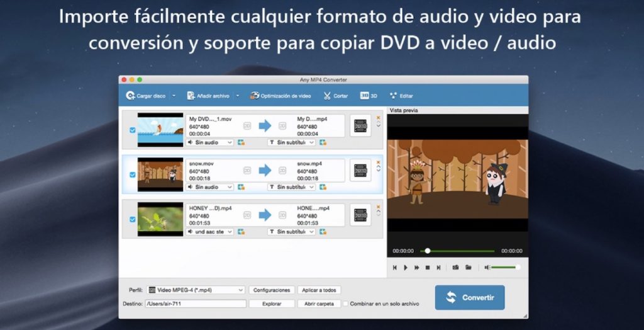Add audio track icon for HONEY ...Dj.mp4

point(241,232)
